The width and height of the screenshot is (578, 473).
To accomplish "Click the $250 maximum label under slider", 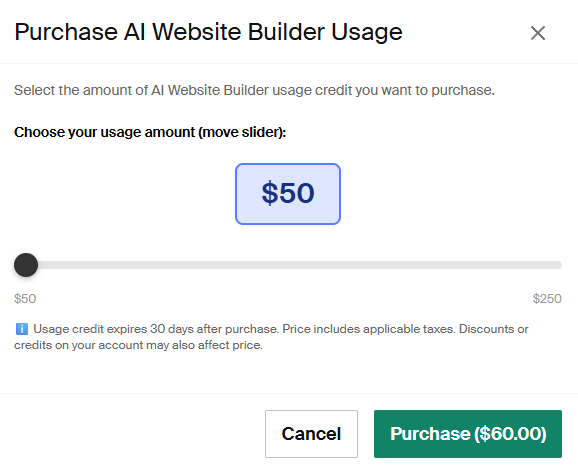I will click(x=547, y=298).
